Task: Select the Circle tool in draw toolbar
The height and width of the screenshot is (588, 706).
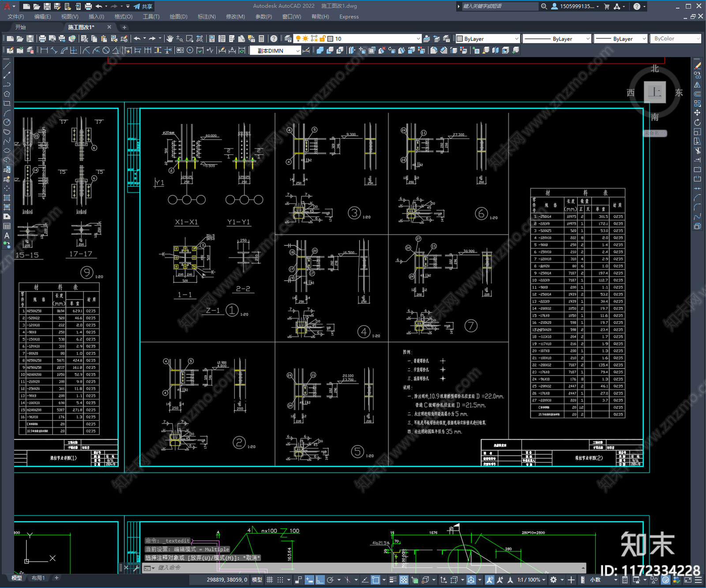Action: click(7, 122)
